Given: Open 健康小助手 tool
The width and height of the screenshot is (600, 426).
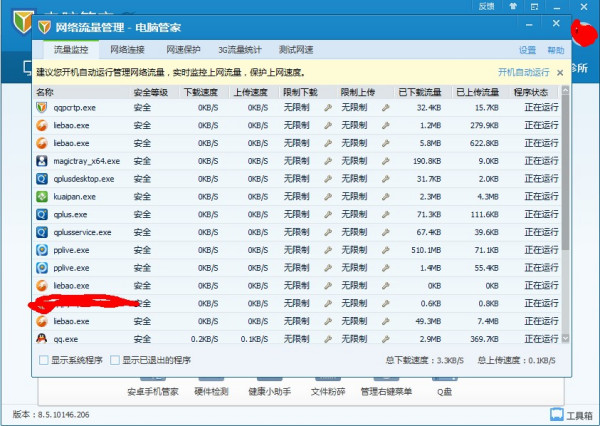Looking at the screenshot, I should (x=270, y=392).
